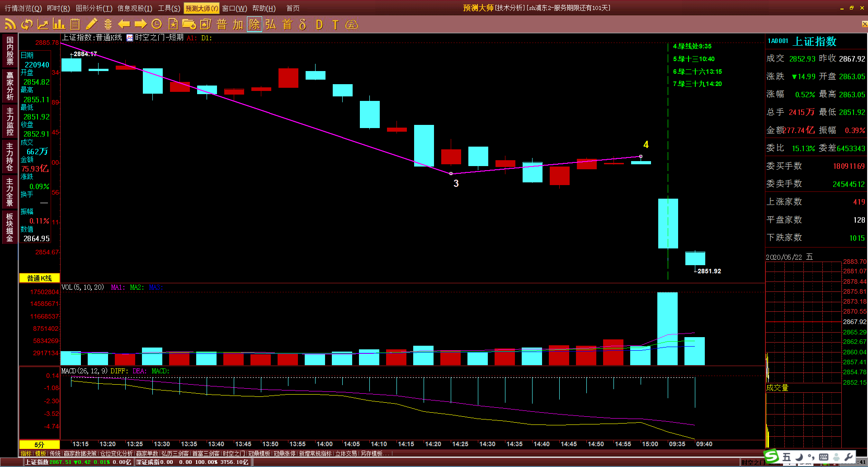This screenshot has height=467, width=868.
Task: Click the add folder toolbar icon
Action: click(189, 24)
